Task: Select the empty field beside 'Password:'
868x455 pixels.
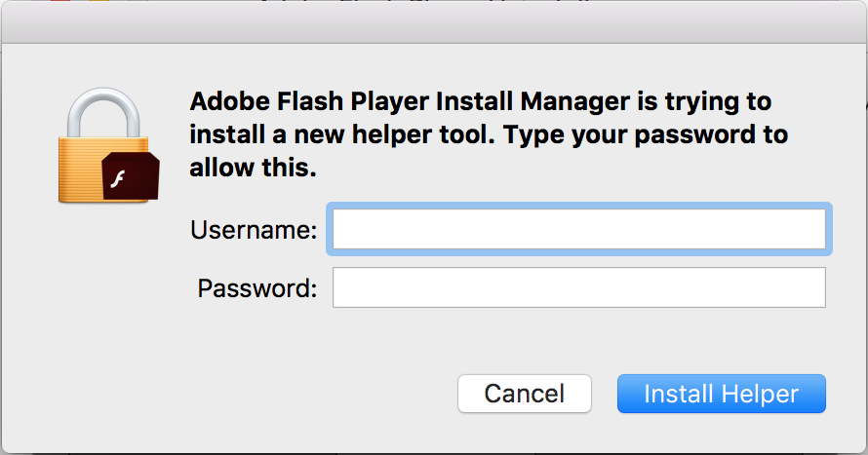Action: click(579, 287)
